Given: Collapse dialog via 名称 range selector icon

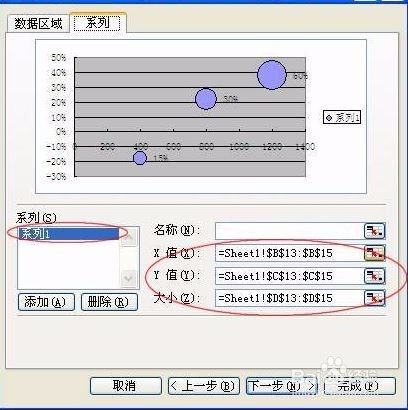Looking at the screenshot, I should point(375,231).
